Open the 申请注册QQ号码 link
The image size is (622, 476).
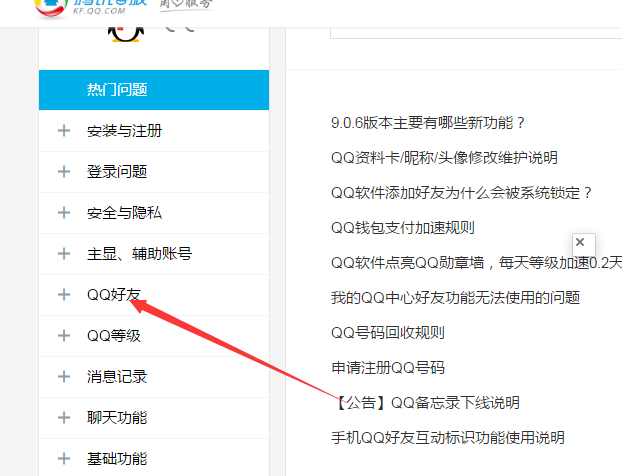click(x=388, y=367)
